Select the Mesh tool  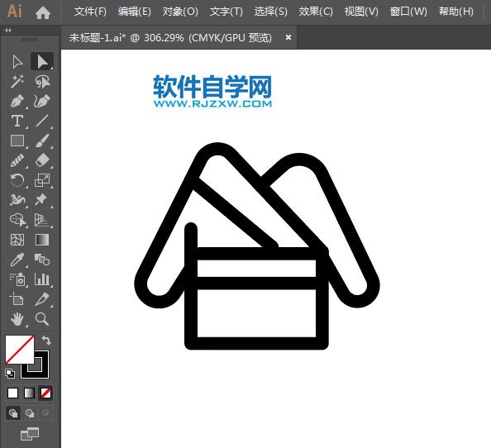17,241
